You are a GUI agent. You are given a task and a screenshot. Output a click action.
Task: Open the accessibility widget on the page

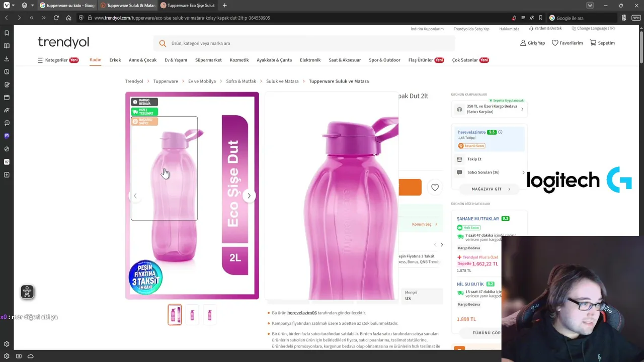27,292
